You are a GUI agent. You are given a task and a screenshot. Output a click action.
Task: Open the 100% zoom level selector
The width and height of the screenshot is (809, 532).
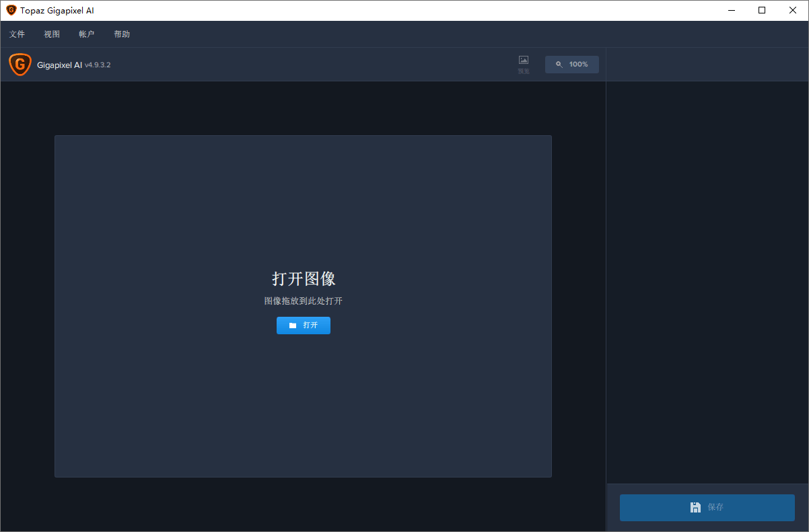coord(571,64)
